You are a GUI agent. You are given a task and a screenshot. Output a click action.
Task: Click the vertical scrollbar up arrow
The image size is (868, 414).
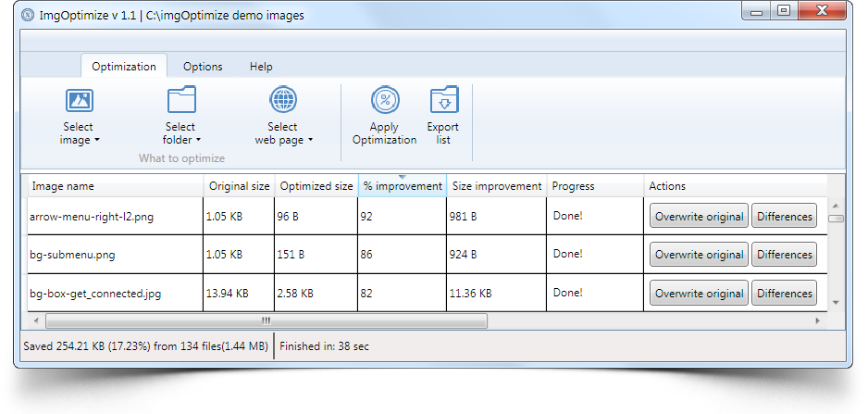(x=836, y=204)
